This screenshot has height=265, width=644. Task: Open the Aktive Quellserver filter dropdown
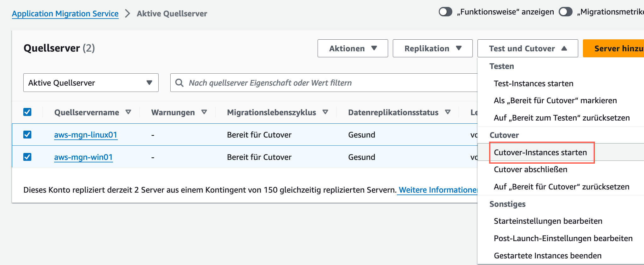[x=91, y=83]
